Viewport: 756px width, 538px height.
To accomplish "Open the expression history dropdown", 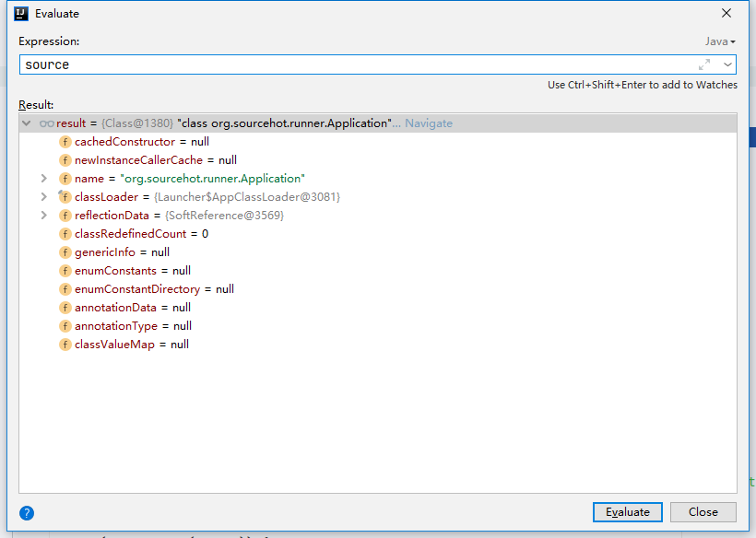I will pyautogui.click(x=727, y=64).
